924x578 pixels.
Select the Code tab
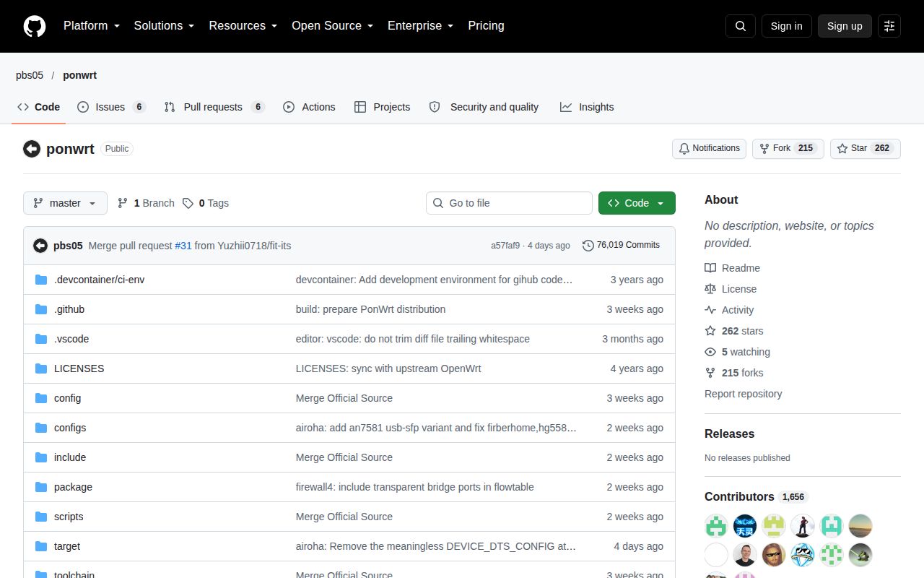(39, 107)
